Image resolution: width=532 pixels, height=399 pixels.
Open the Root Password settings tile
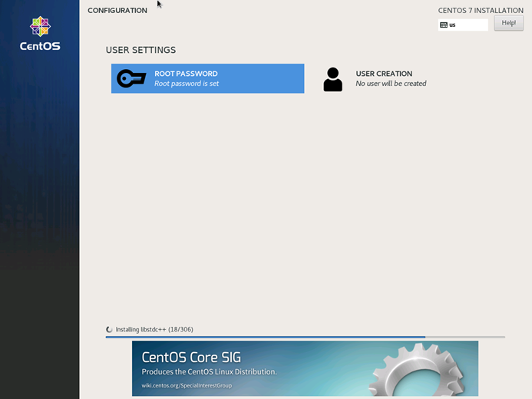click(207, 78)
